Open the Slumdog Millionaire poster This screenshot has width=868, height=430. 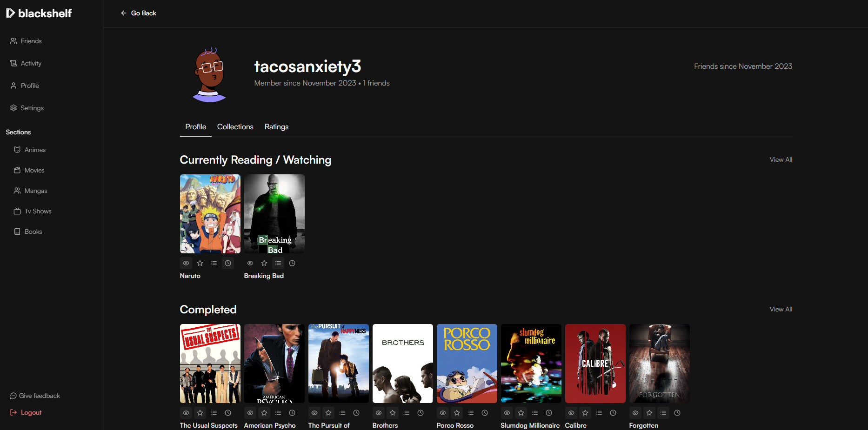point(531,364)
